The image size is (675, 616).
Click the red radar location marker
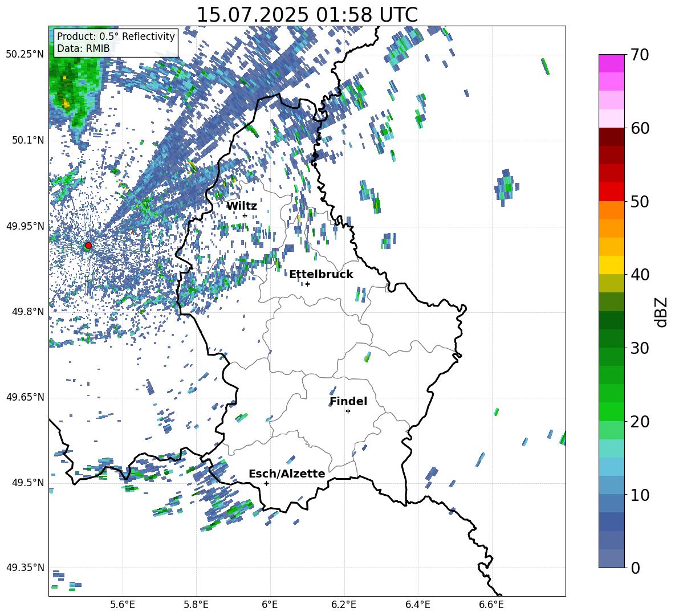click(88, 246)
